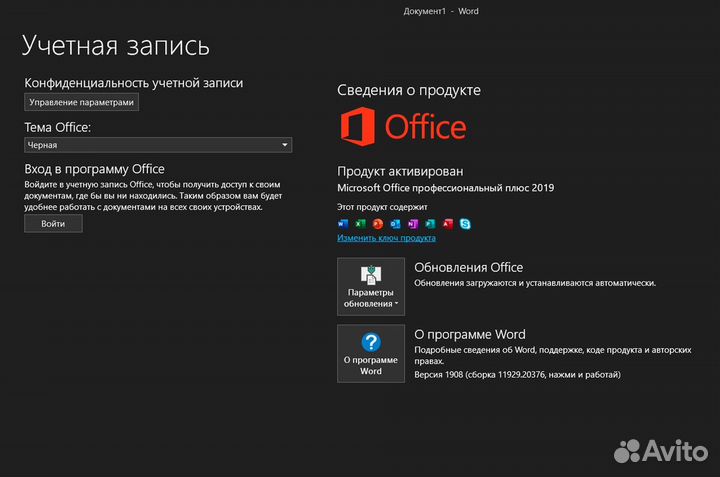Open the О программе Word info button
The image size is (720, 477).
point(371,354)
